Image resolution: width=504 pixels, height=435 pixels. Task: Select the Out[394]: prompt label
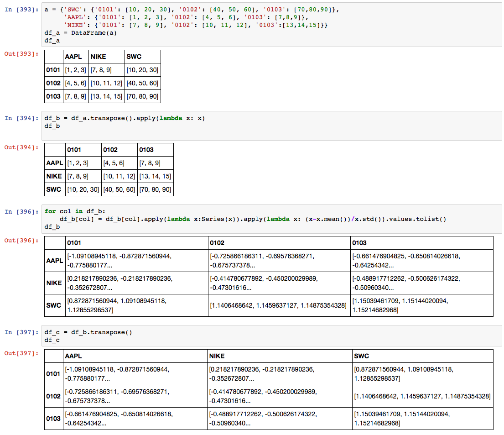21,147
